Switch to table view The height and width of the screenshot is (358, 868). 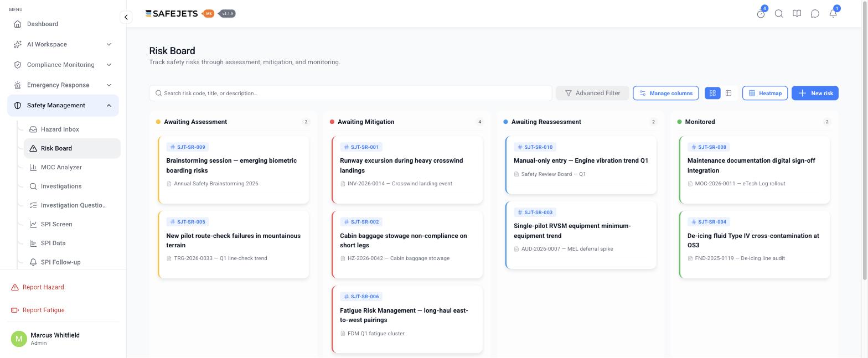tap(728, 93)
